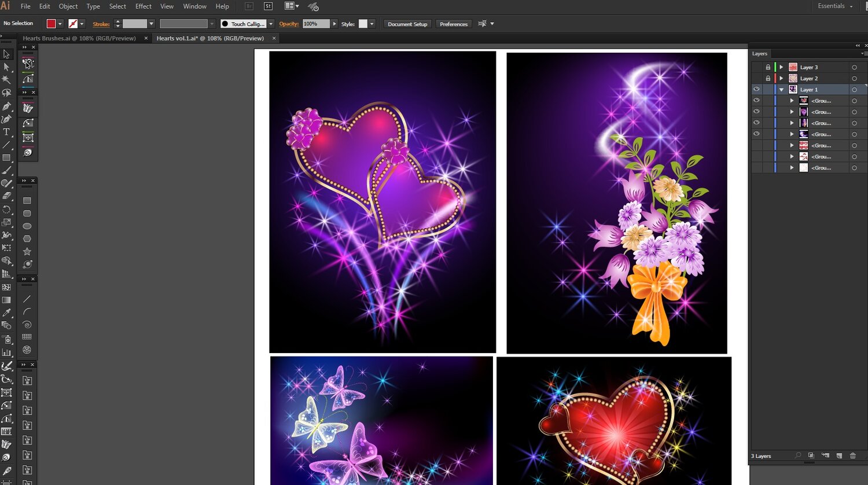
Task: Activate the Type tool
Action: [x=6, y=132]
